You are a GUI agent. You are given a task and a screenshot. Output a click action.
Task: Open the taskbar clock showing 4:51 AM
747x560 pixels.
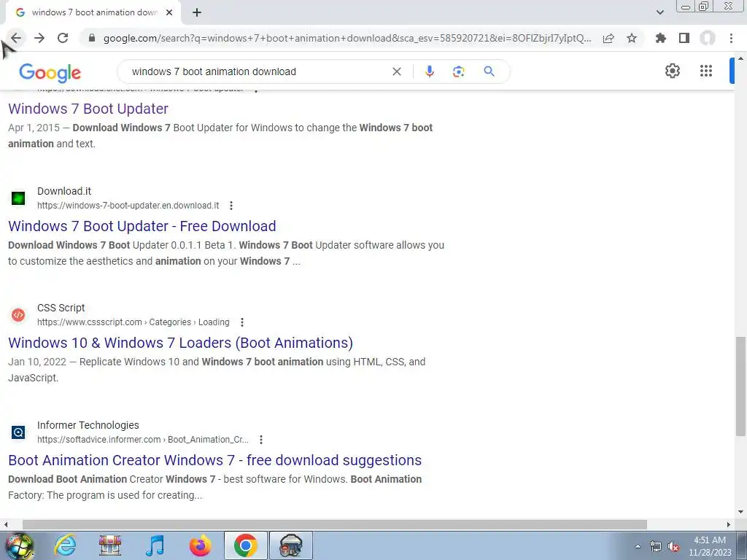(710, 546)
